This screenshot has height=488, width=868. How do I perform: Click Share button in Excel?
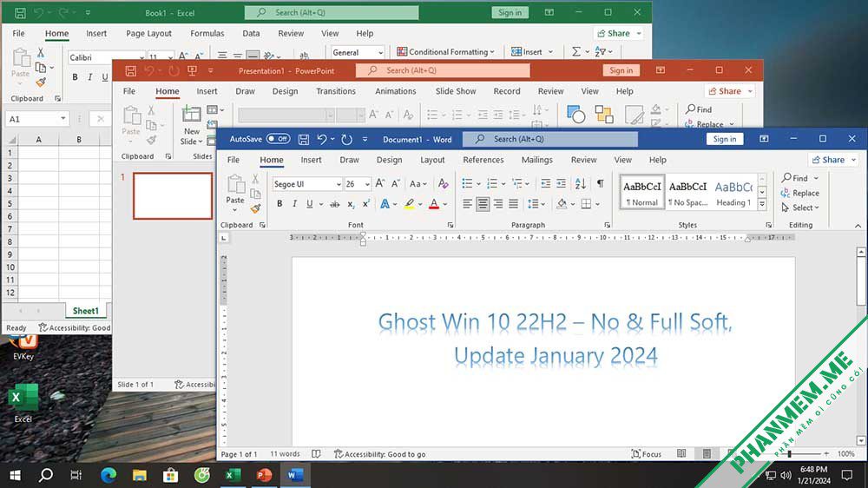tap(618, 33)
